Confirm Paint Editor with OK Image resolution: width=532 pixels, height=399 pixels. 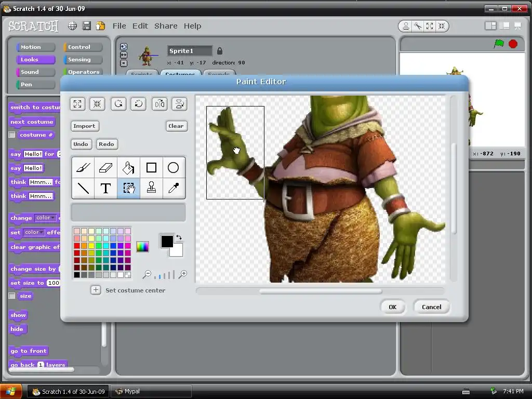(393, 307)
